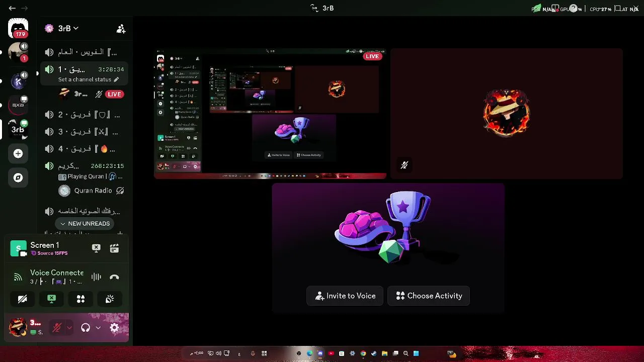Click Playing Quran activity text
The height and width of the screenshot is (362, 644).
coord(90,176)
